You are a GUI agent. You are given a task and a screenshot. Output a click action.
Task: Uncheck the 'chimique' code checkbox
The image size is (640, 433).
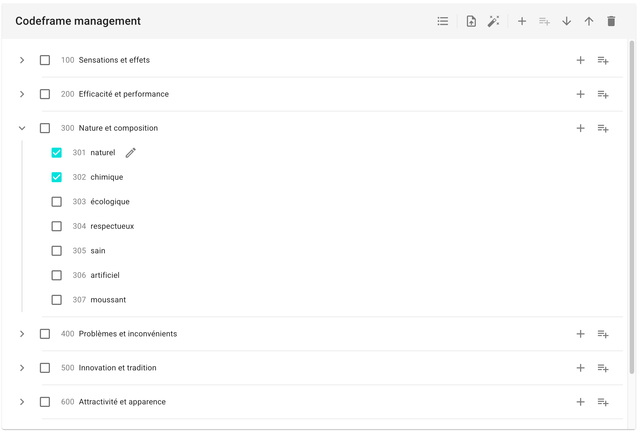pyautogui.click(x=57, y=177)
